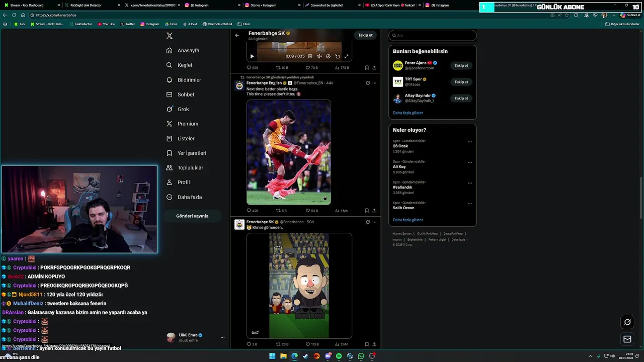Enter fullscreen on the video player
The width and height of the screenshot is (644, 362).
click(x=346, y=56)
